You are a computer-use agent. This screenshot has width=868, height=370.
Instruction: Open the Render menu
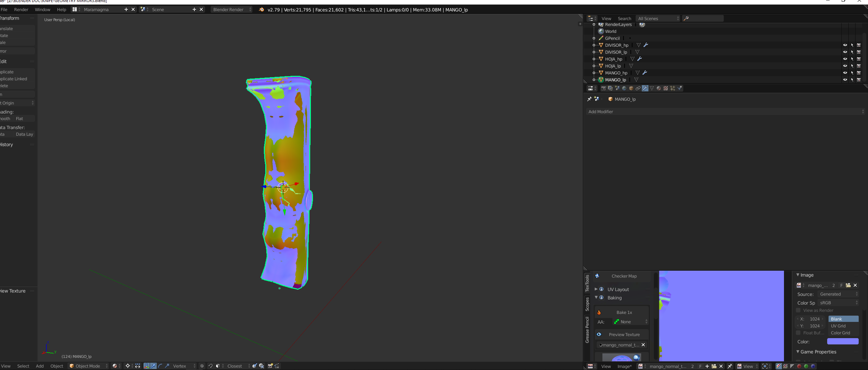click(x=21, y=10)
